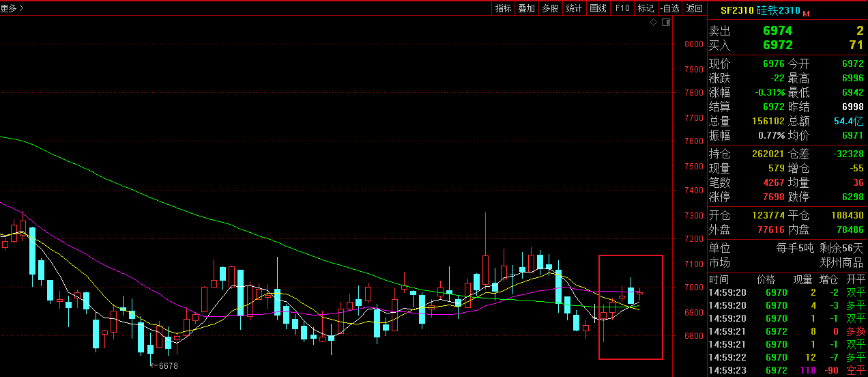This screenshot has width=868, height=377.
Task: Click the diamond icon above the chart
Action: 653,23
